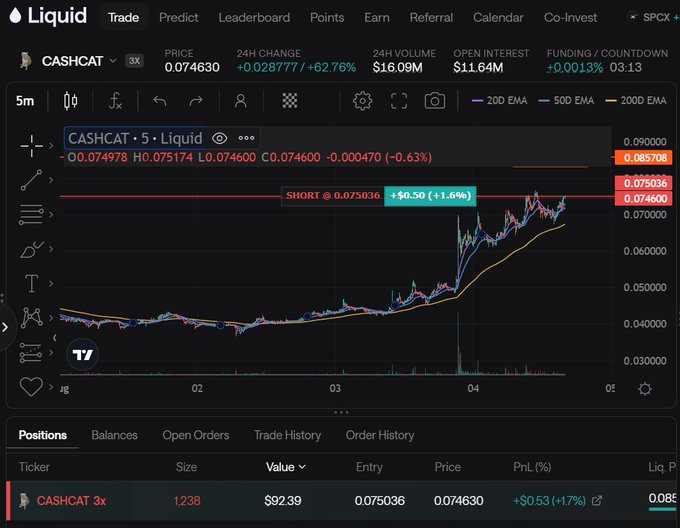Toggle the 20D EMA overlay
The width and height of the screenshot is (680, 528).
point(499,101)
